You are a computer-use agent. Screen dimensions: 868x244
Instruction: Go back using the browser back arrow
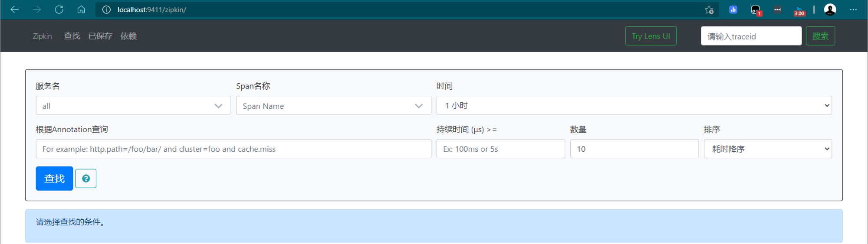pyautogui.click(x=15, y=10)
